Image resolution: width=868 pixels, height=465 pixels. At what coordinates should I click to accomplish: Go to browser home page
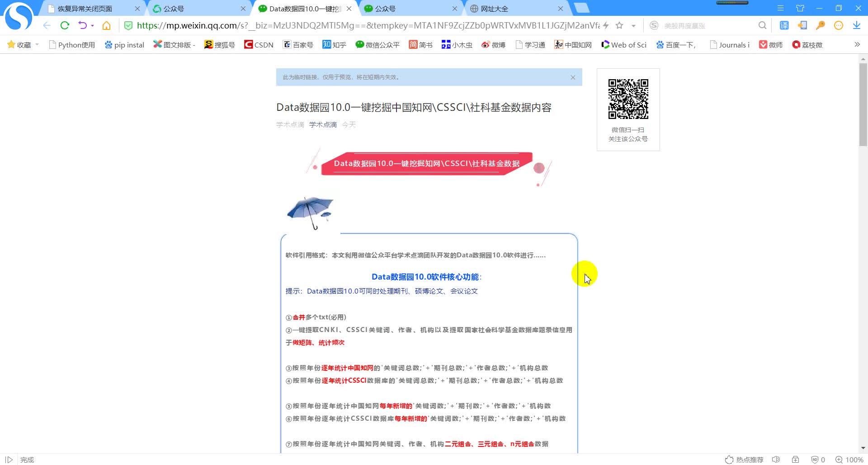point(106,26)
